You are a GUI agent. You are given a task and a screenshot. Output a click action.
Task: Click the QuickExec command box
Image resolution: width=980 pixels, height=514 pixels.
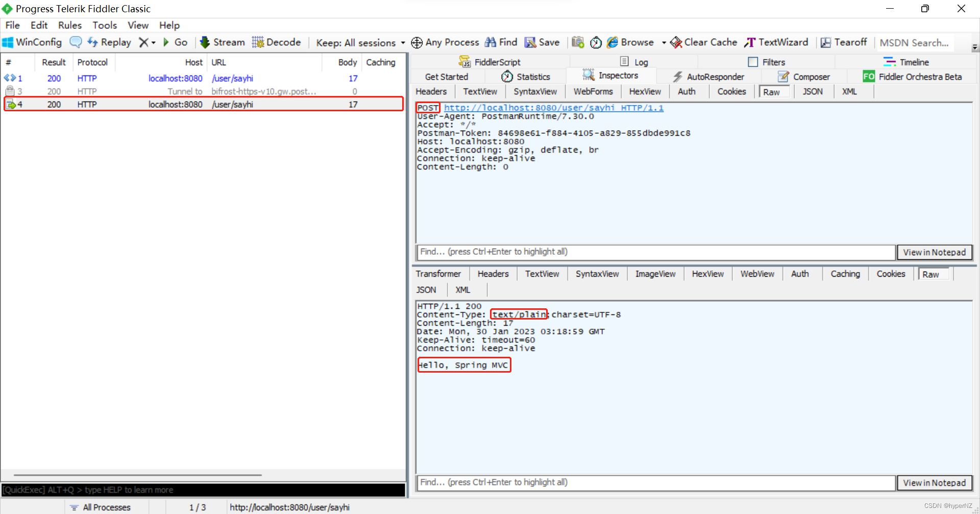tap(203, 490)
